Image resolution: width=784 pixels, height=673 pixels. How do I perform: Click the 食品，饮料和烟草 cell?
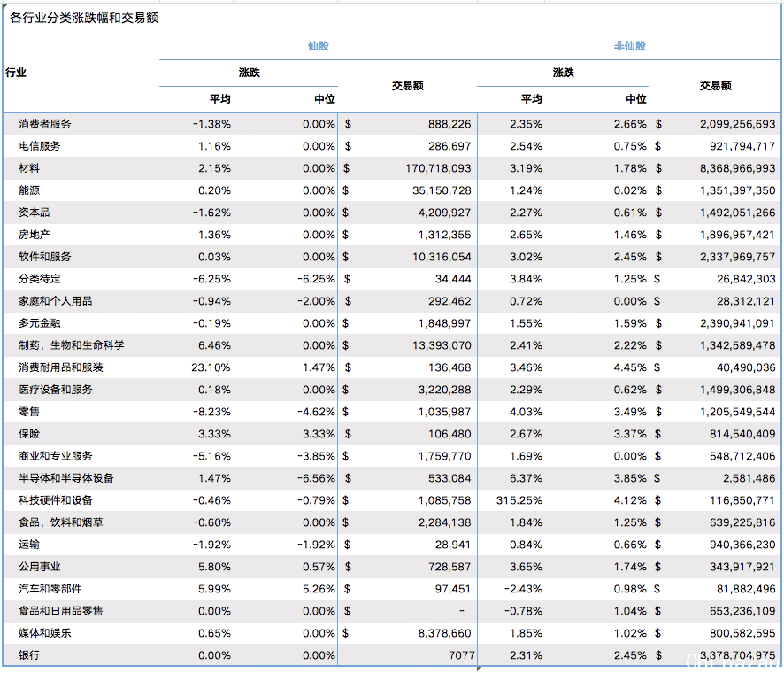[x=61, y=522]
